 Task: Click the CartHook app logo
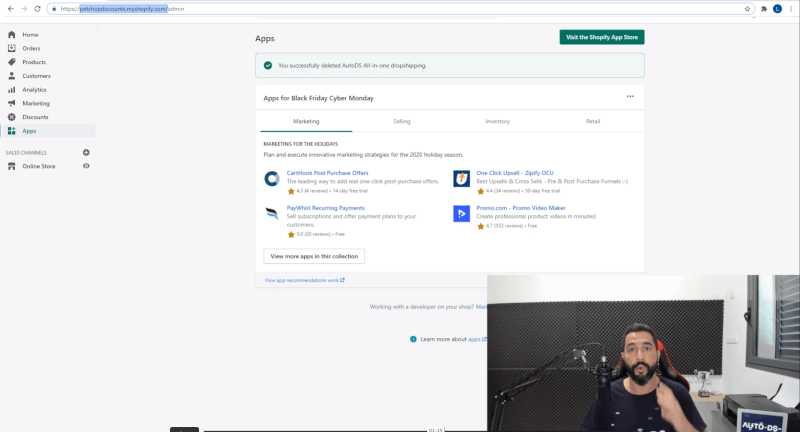click(x=272, y=179)
